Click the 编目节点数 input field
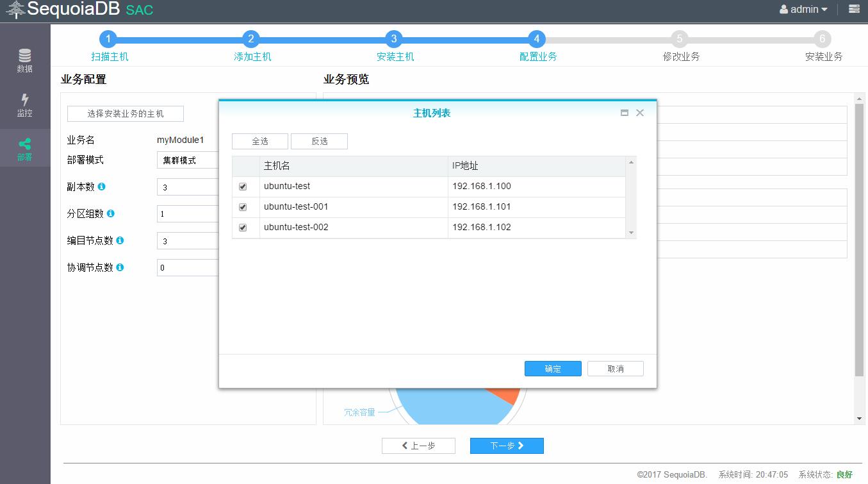The image size is (868, 484). 188,241
